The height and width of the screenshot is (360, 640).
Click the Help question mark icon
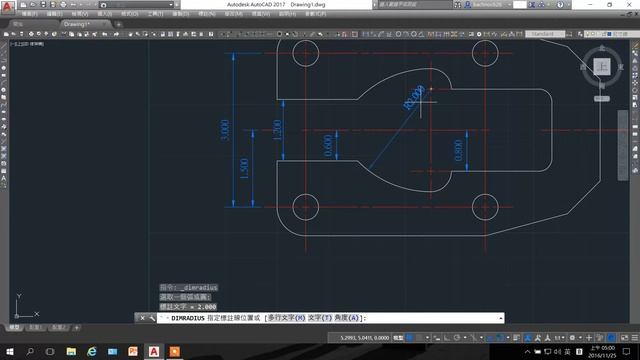[560, 5]
